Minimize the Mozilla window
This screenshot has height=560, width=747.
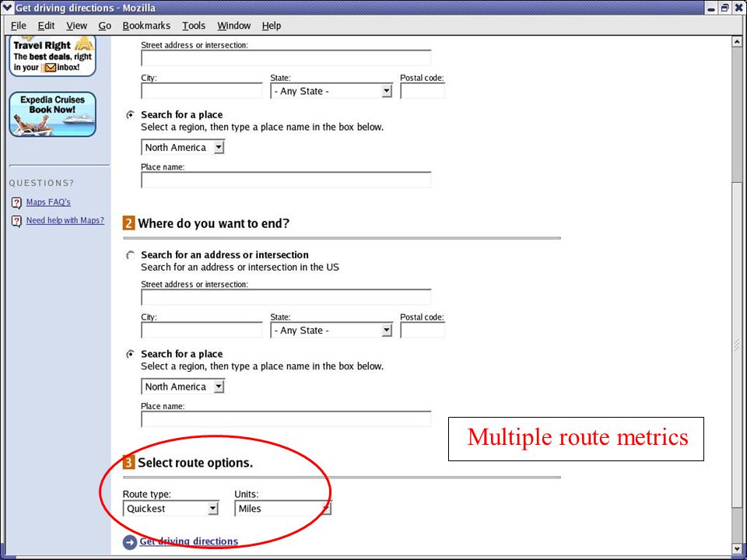tap(711, 8)
